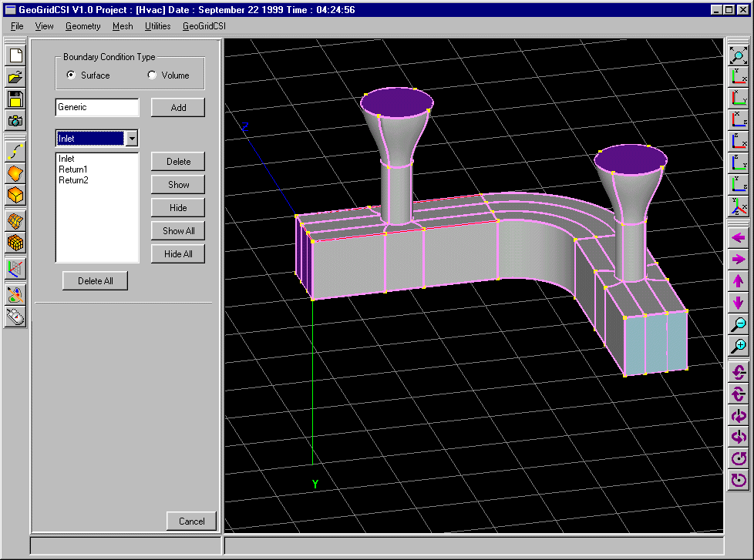Switch to the isometric XYZ axes view
This screenshot has width=754, height=560.
click(739, 206)
